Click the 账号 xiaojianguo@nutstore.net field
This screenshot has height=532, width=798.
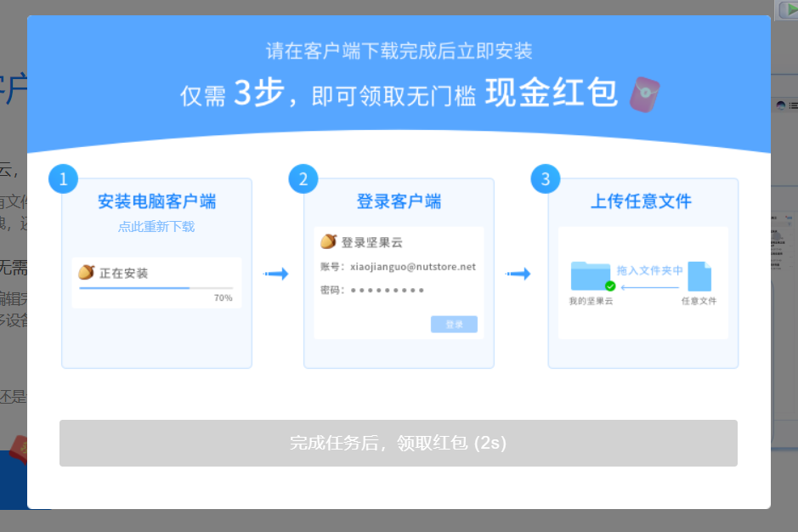398,267
